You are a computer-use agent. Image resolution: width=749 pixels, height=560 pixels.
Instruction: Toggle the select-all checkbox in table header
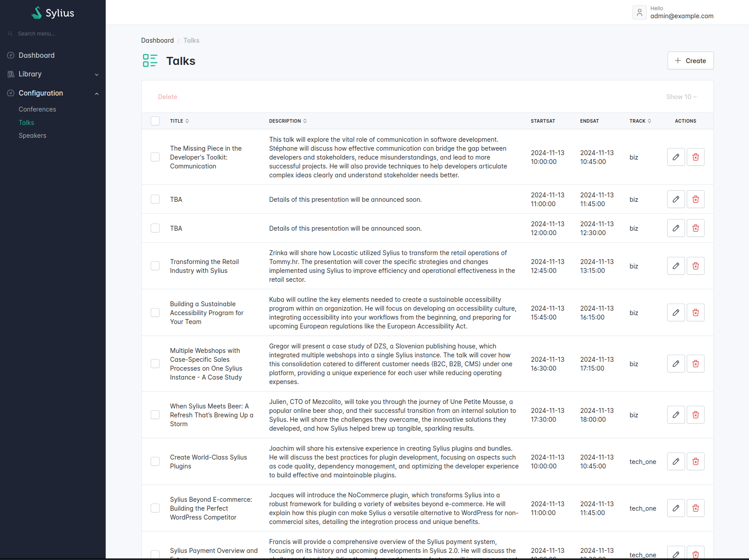point(155,121)
